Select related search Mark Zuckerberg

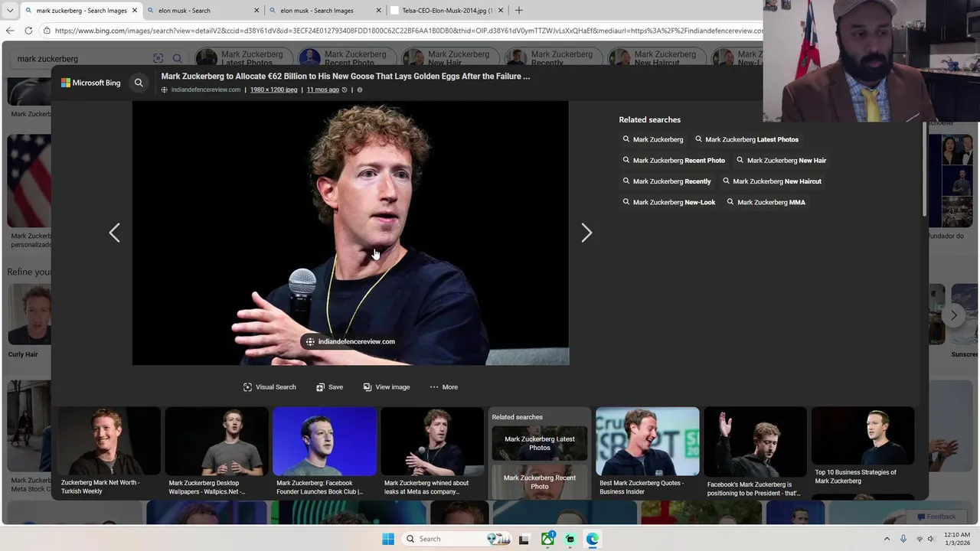[652, 139]
